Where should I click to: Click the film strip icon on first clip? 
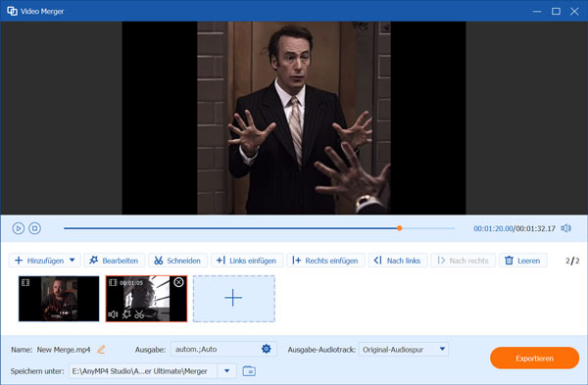25,282
